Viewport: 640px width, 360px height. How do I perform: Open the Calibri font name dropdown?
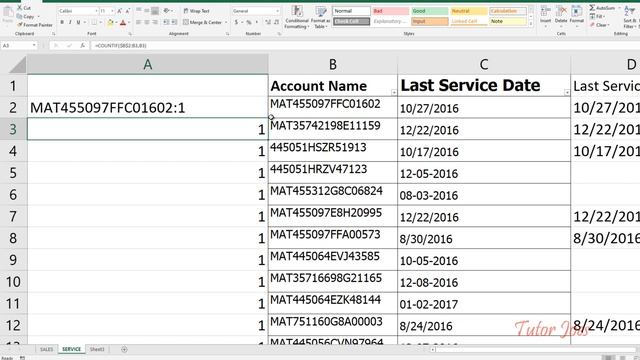[x=96, y=11]
